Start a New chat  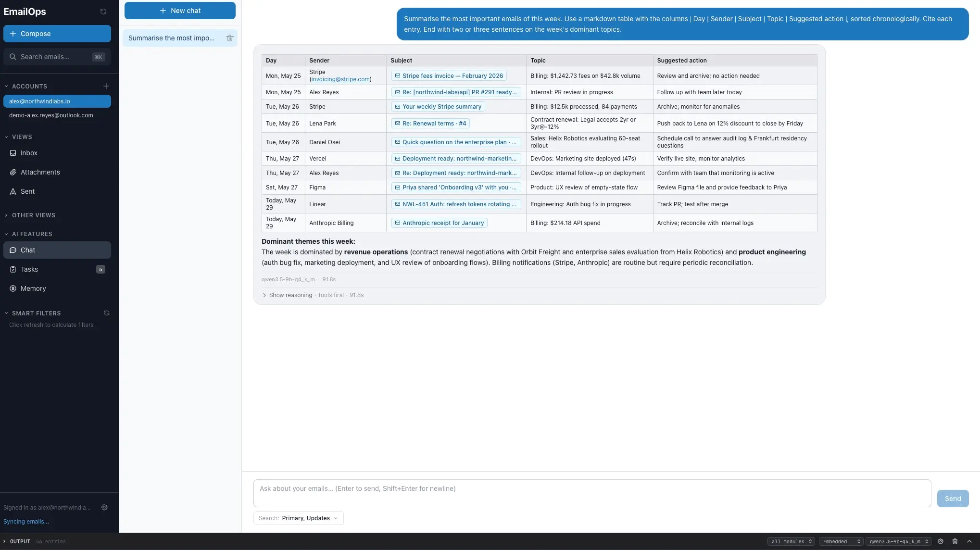click(x=180, y=11)
